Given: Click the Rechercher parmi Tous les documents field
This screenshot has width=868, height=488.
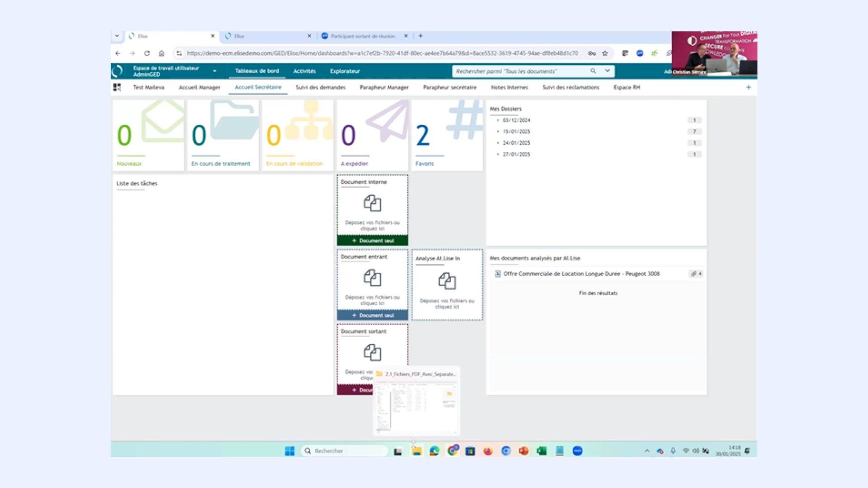Looking at the screenshot, I should click(520, 71).
